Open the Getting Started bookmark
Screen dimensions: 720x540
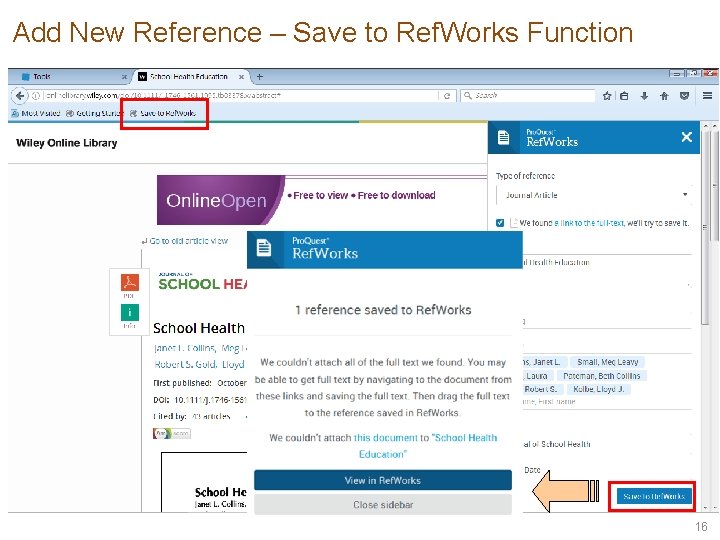coord(94,113)
